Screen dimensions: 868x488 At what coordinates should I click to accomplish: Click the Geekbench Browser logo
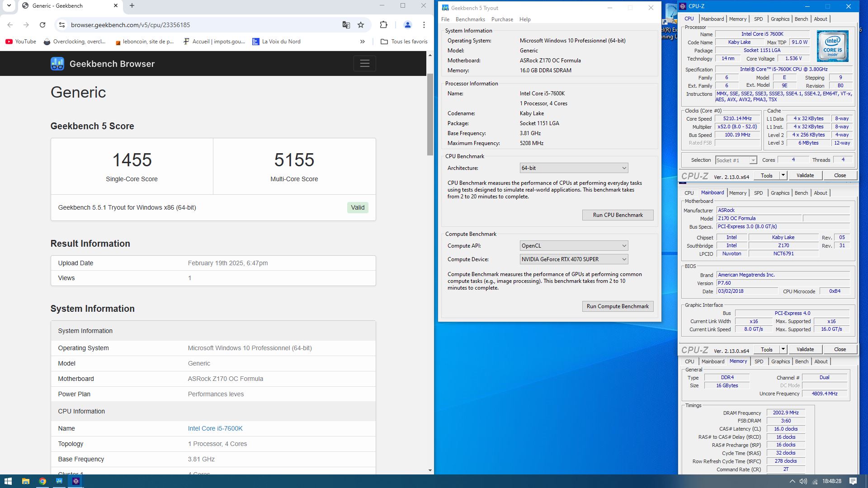pos(103,64)
